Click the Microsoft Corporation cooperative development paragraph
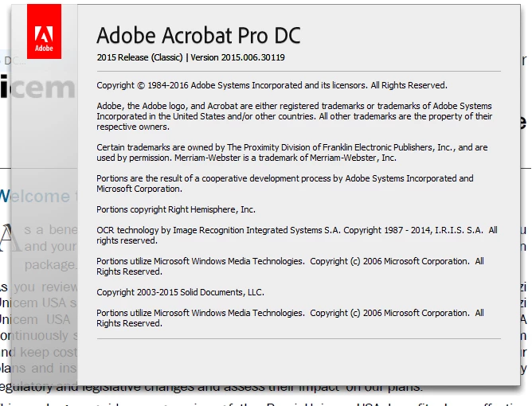The image size is (532, 406). click(x=285, y=184)
